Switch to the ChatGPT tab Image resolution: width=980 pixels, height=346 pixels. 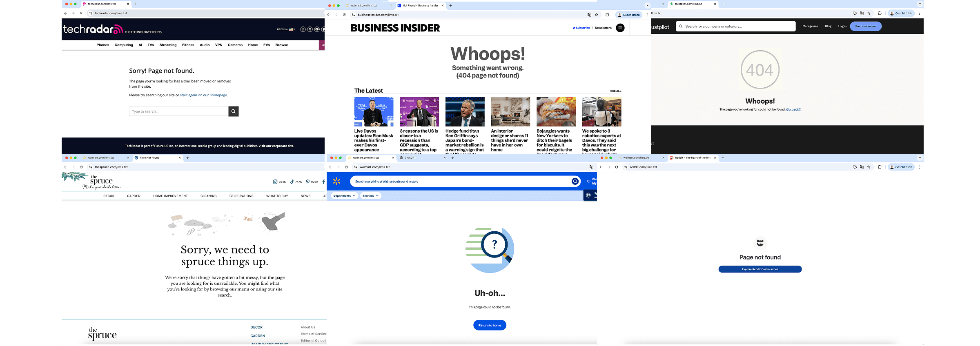[423, 157]
